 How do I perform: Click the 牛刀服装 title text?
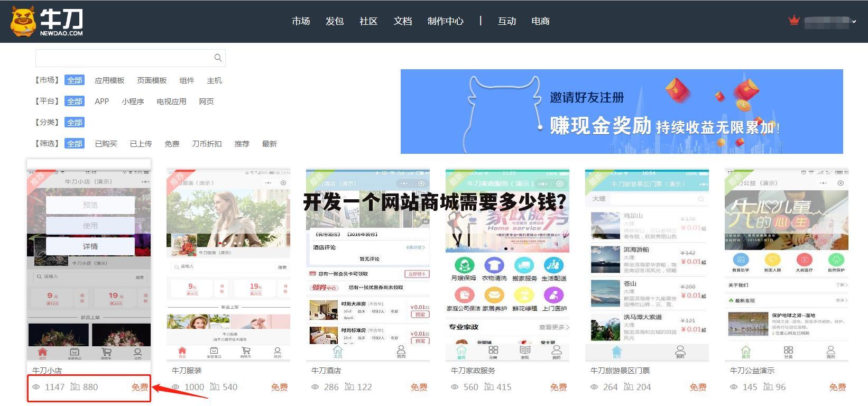(187, 371)
